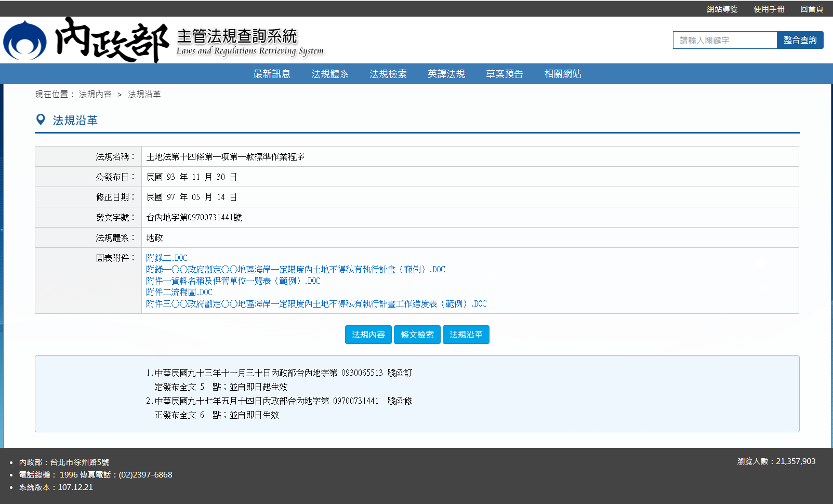Open the 法規檢索 menu item
The height and width of the screenshot is (504, 833).
pos(388,74)
